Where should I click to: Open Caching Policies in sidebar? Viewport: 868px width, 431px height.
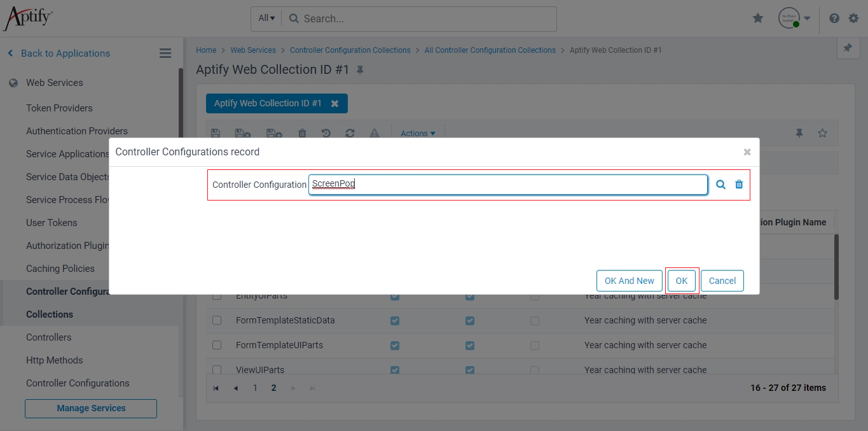coord(60,269)
